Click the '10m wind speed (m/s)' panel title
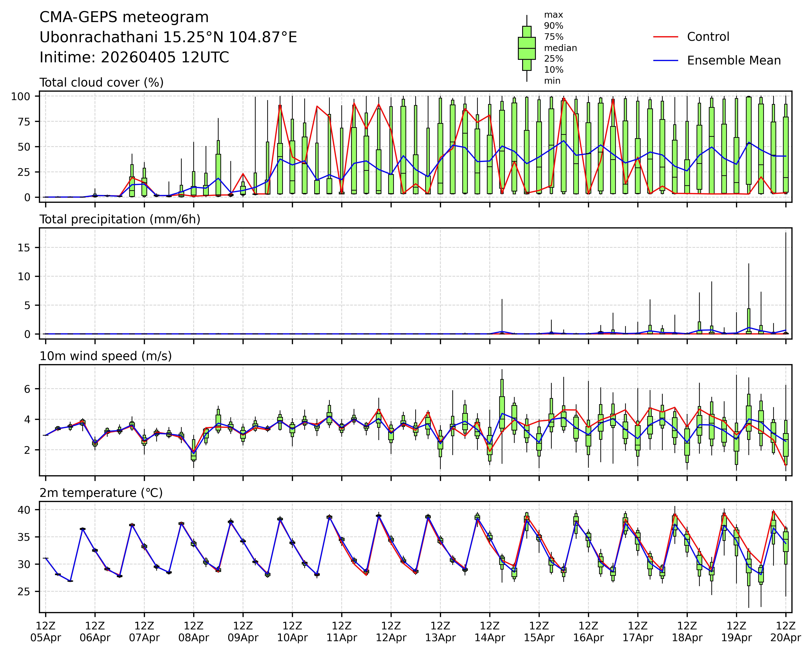This screenshot has width=812, height=654. click(105, 356)
